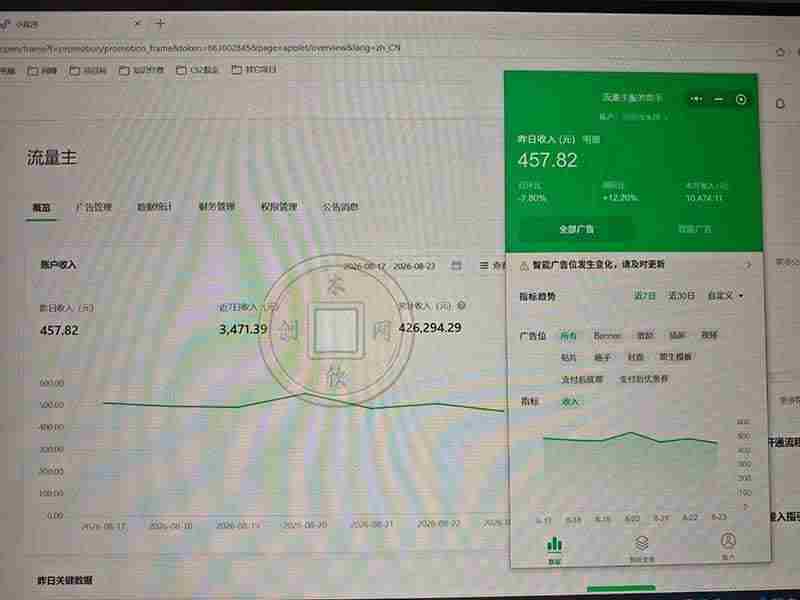Screen dimensions: 800x600
Task: Click the 指标趋势 heading in panel
Action: pyautogui.click(x=537, y=296)
